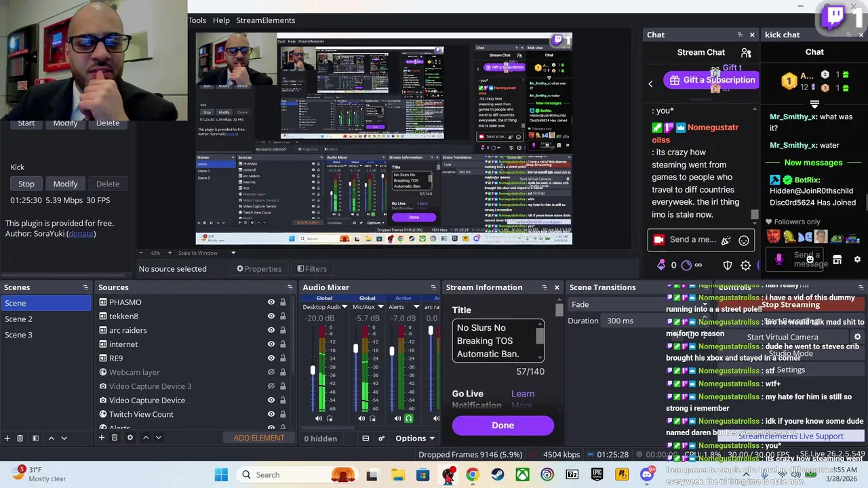Open the emoji picker in Twitch chat
This screenshot has height=488, width=868.
point(744,240)
